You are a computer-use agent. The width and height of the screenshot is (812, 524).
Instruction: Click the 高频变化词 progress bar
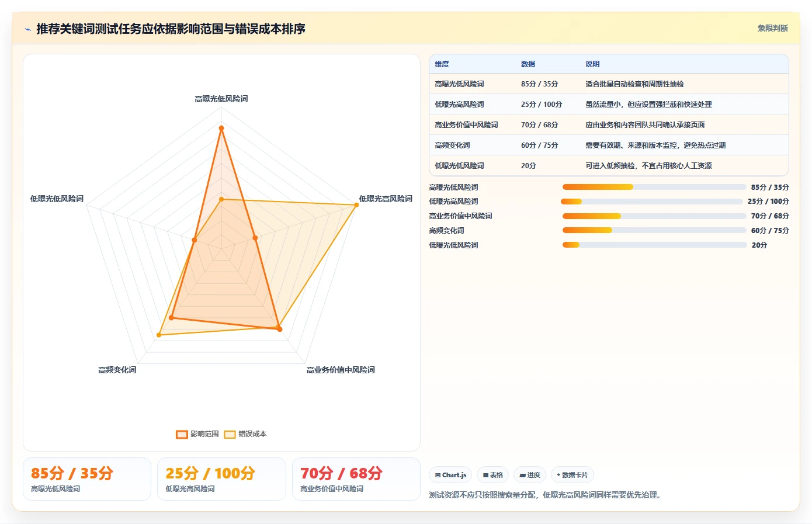[654, 230]
